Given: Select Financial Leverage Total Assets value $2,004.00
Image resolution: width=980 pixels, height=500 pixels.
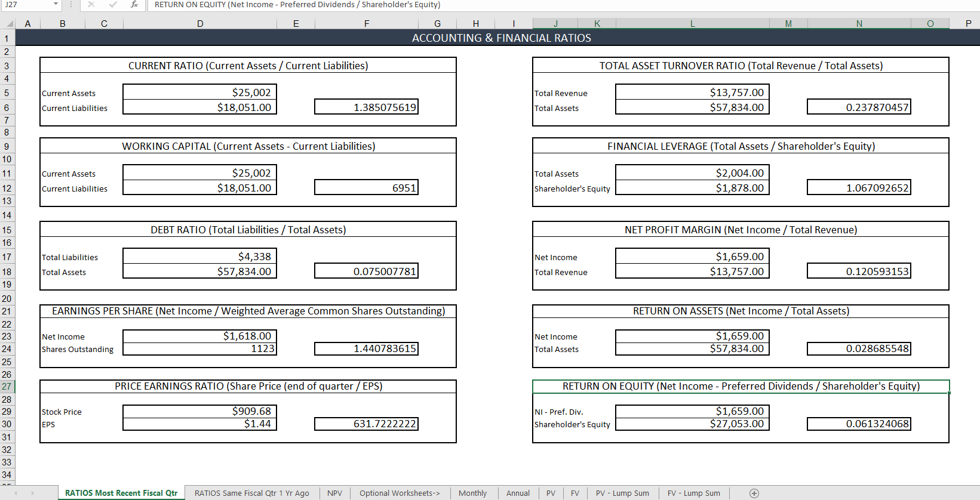Looking at the screenshot, I should pyautogui.click(x=693, y=173).
